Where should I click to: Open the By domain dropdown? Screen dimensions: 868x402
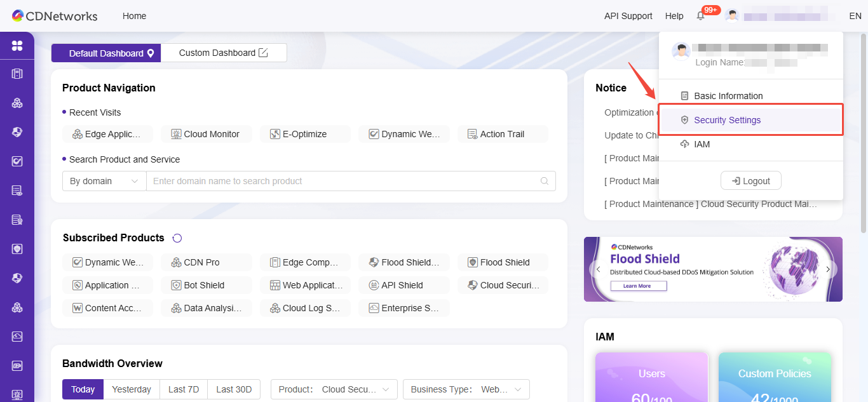[x=104, y=181]
